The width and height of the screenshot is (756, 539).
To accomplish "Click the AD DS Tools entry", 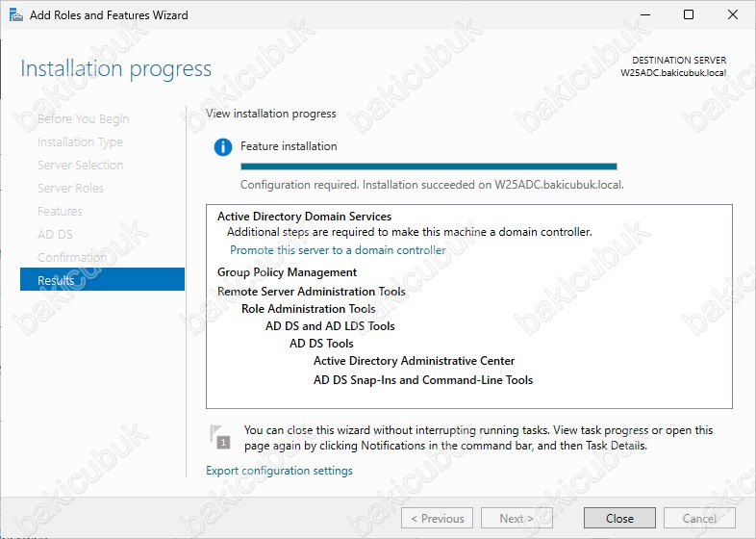I will pyautogui.click(x=321, y=344).
